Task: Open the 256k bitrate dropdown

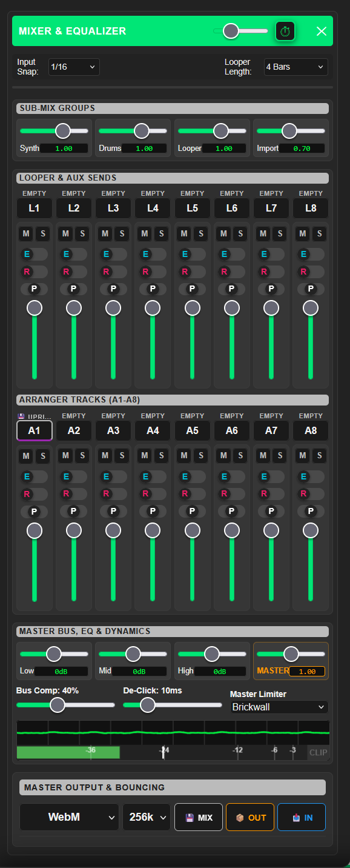Action: click(147, 817)
